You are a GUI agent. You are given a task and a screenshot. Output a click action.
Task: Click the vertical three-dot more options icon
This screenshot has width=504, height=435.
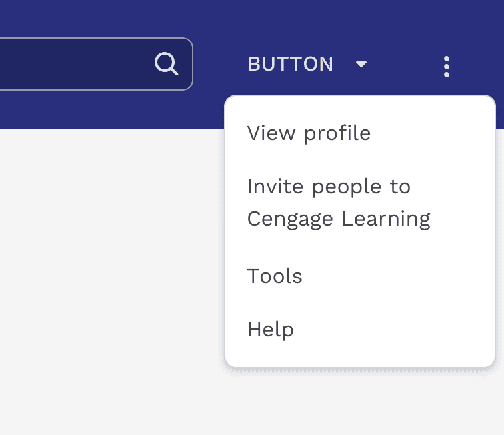point(447,66)
